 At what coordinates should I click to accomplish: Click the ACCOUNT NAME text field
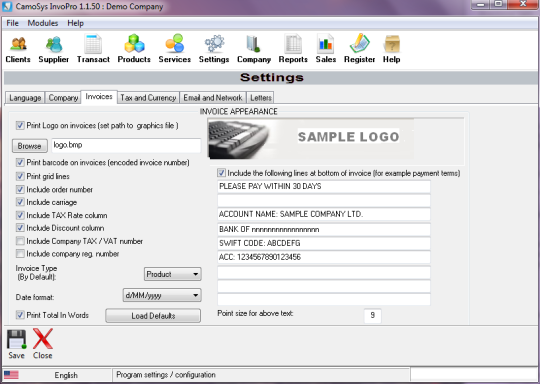(324, 214)
